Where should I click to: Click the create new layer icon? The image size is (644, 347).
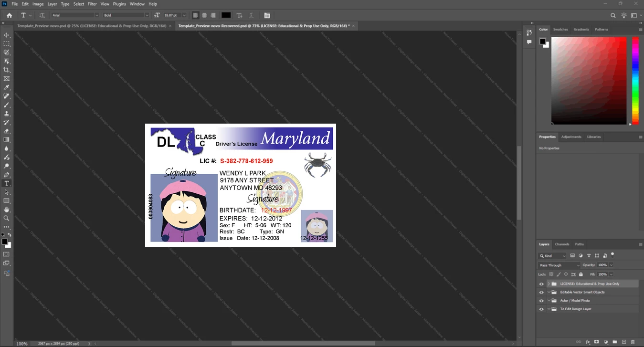[624, 342]
